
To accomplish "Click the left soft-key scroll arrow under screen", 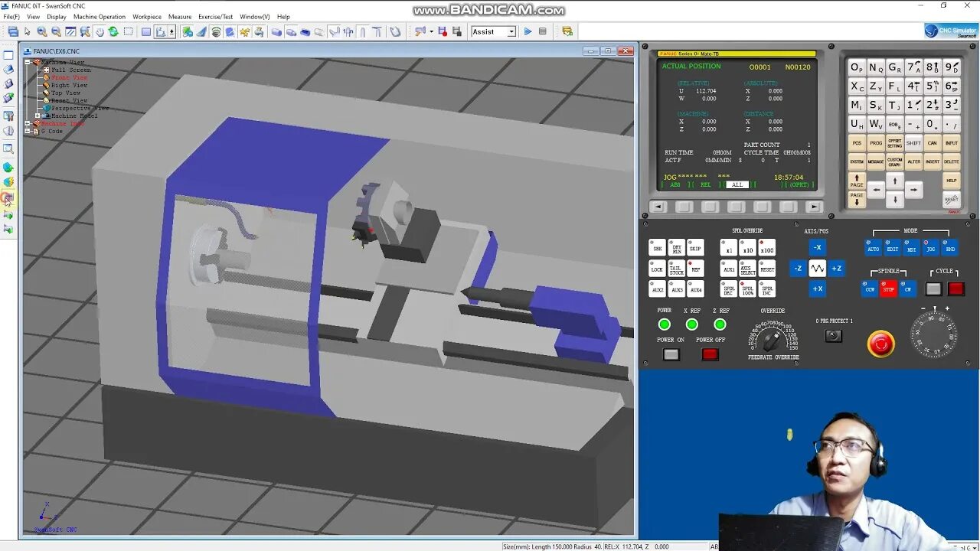I will tap(658, 207).
